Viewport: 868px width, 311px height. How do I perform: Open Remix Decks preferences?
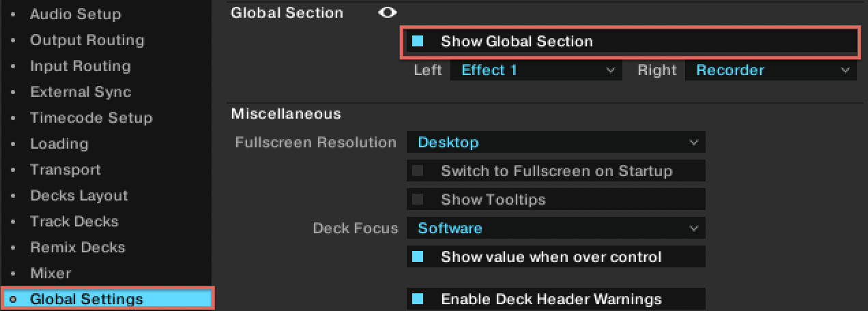(x=78, y=248)
